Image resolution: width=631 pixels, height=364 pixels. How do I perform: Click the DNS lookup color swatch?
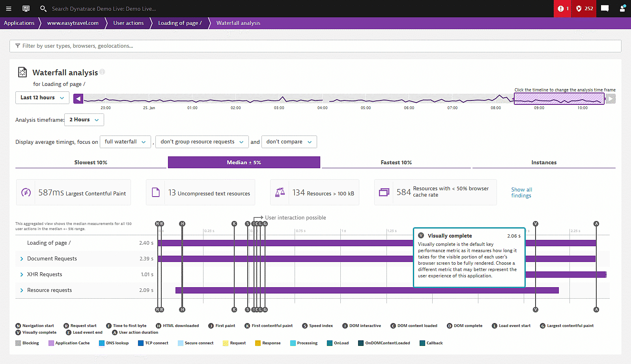tap(102, 343)
